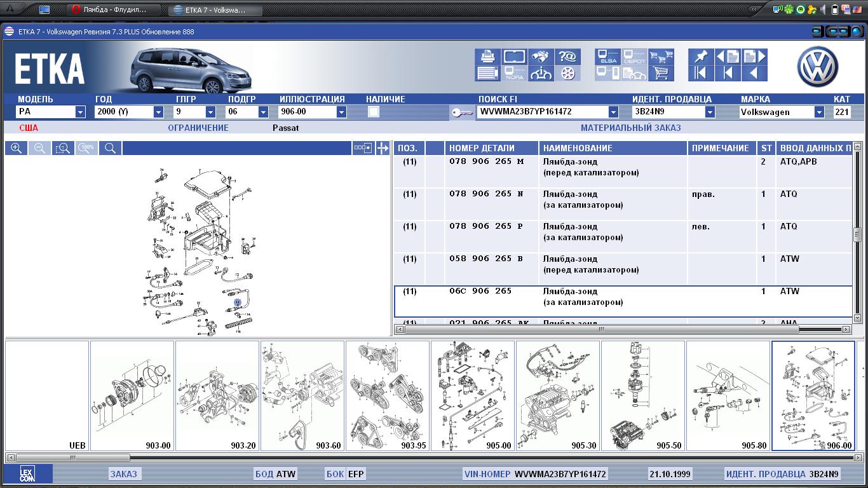Select part row 078 906 265 M
Screen dimensions: 868x488
623,172
